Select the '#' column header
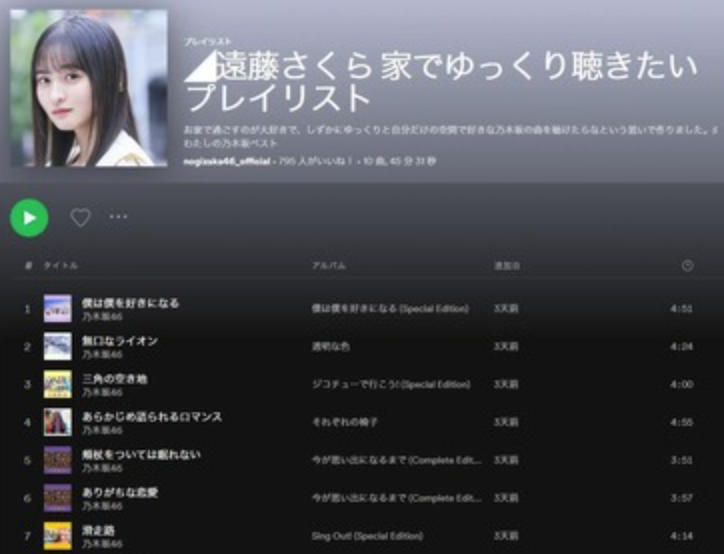The image size is (724, 554). click(x=28, y=265)
